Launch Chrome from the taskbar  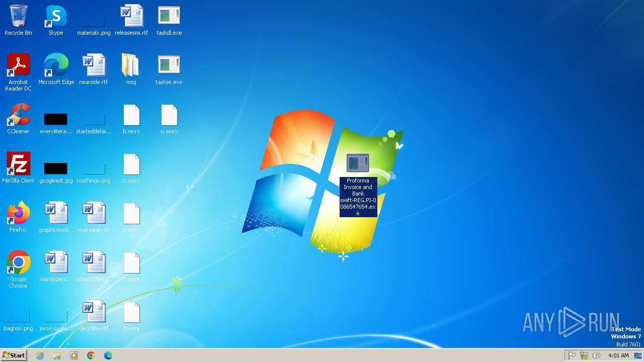click(91, 355)
